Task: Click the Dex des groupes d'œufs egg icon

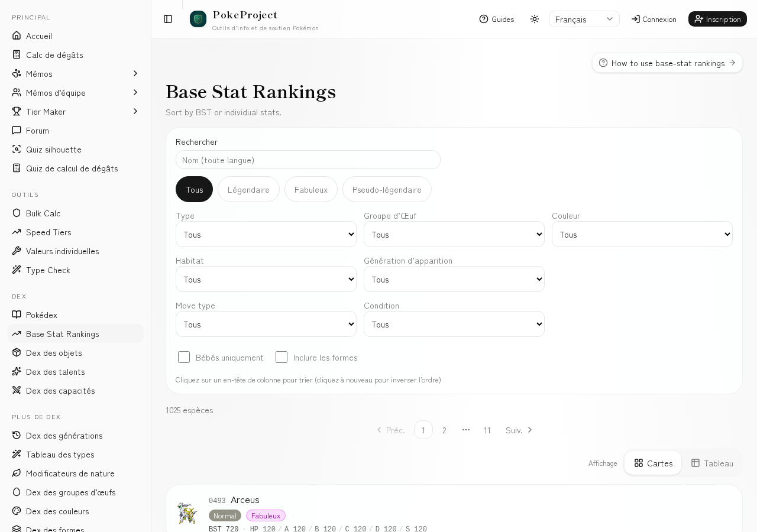Action: click(x=17, y=492)
